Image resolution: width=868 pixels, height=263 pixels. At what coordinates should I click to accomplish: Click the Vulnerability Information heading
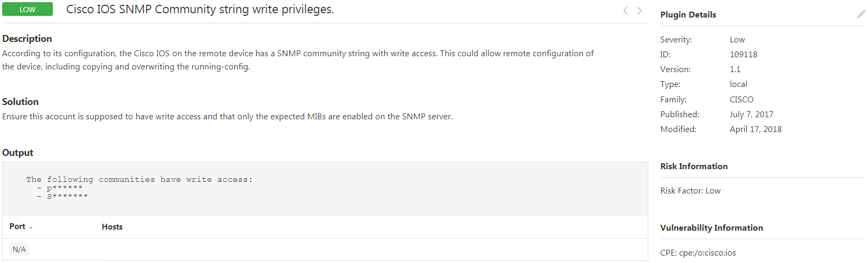click(711, 228)
